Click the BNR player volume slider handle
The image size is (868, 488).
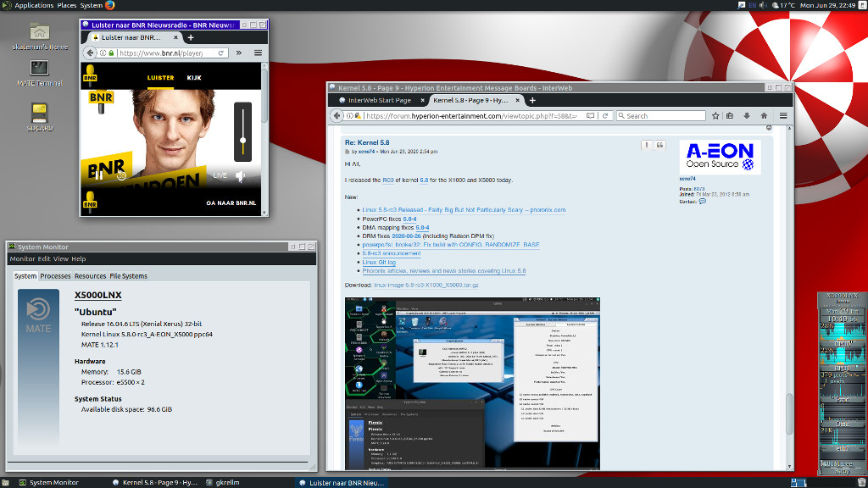coord(242,140)
